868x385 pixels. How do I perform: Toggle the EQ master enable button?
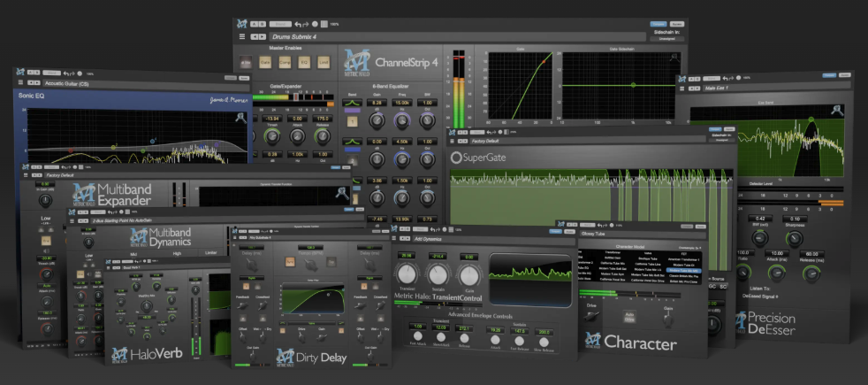pos(304,62)
